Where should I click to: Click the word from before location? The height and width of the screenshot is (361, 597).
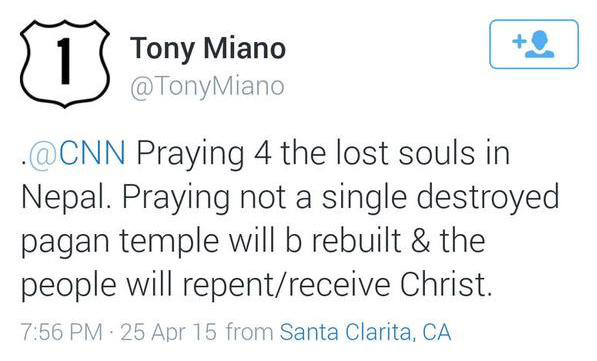250,332
